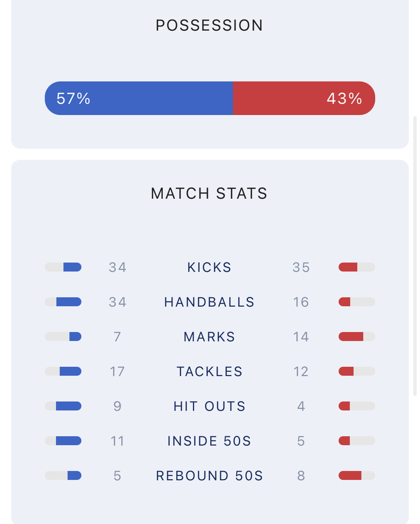Select the HIT OUTS stat label
Viewport: 420px width, 524px height.
click(x=209, y=406)
